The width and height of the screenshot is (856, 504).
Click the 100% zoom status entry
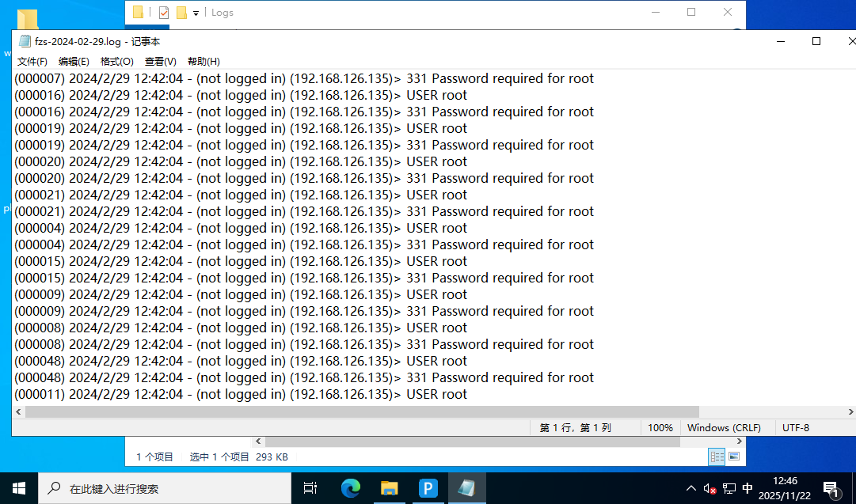point(660,427)
